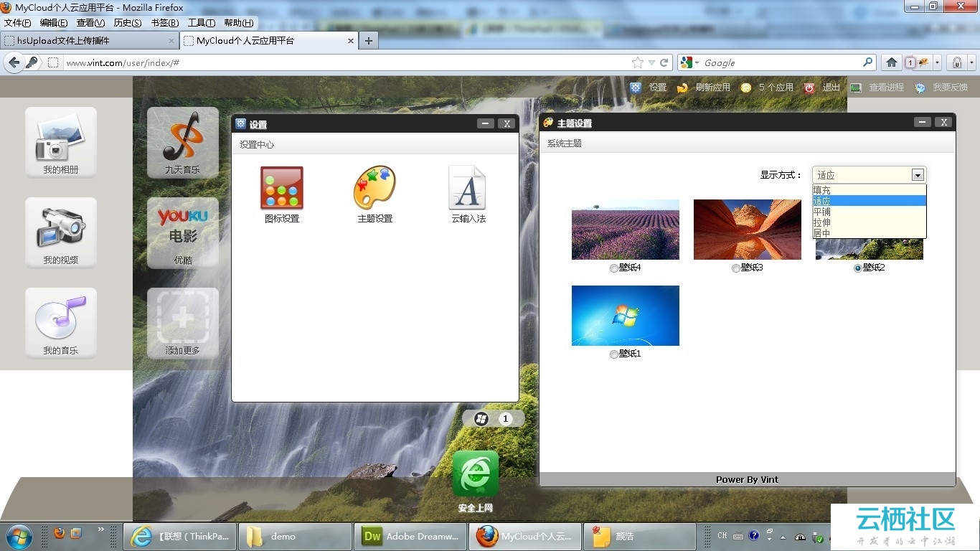Click Firefox home button
The width and height of the screenshot is (980, 551).
pyautogui.click(x=892, y=62)
